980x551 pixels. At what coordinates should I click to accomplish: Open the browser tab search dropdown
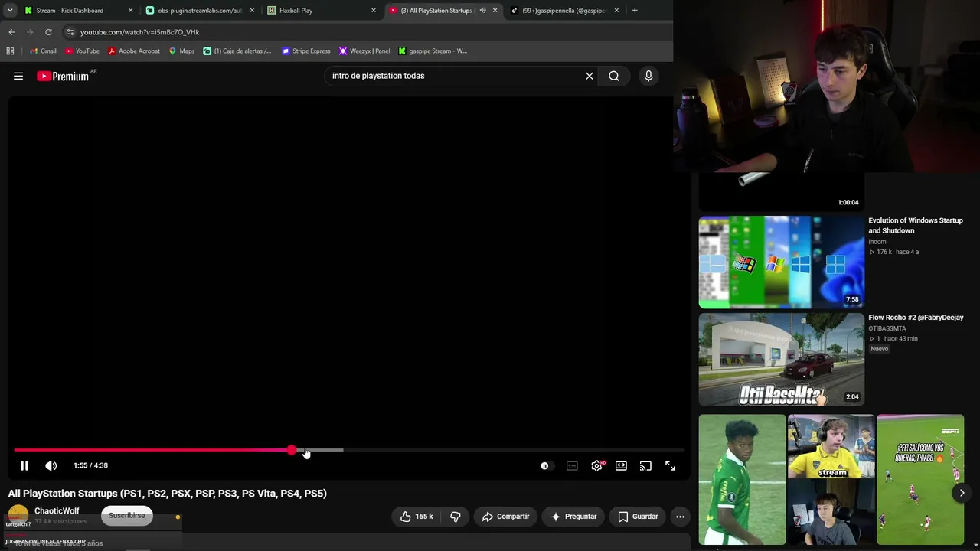pyautogui.click(x=10, y=11)
